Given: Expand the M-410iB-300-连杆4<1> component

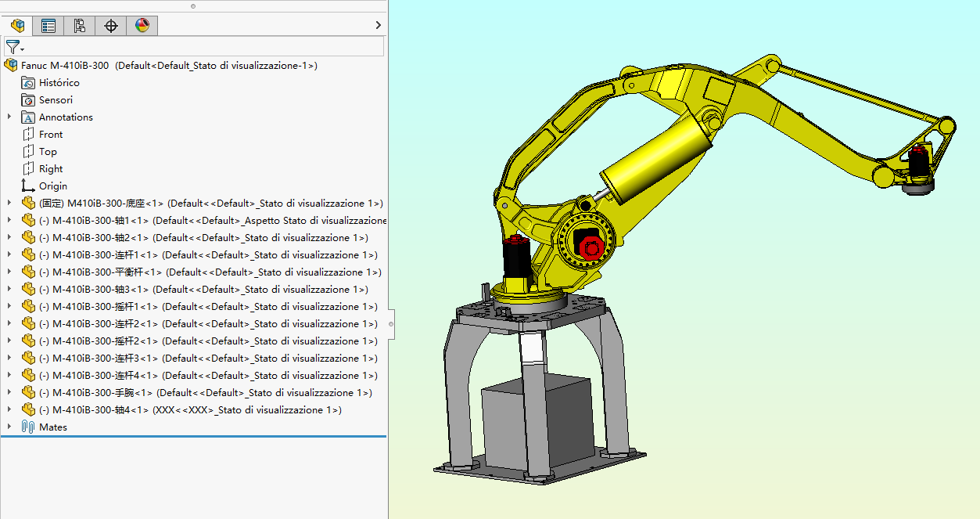Looking at the screenshot, I should (9, 375).
